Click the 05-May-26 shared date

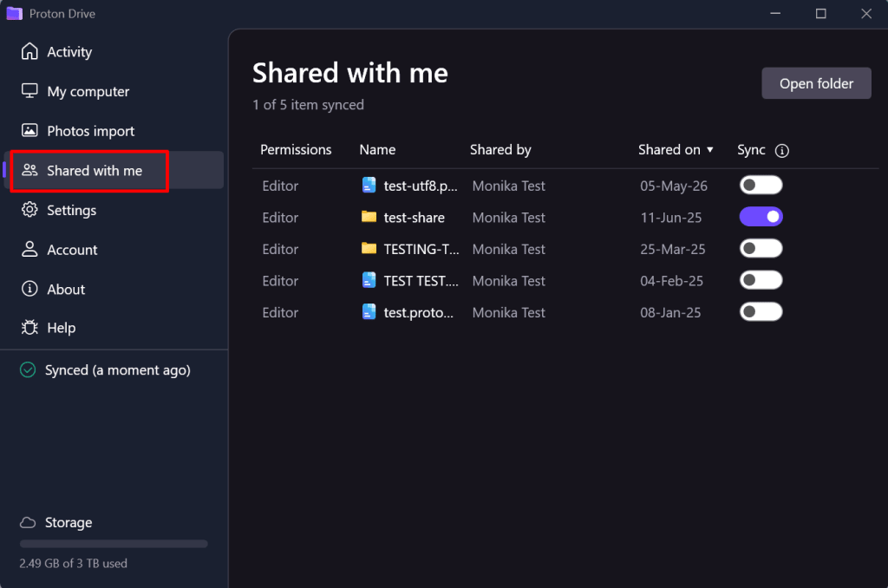click(673, 186)
